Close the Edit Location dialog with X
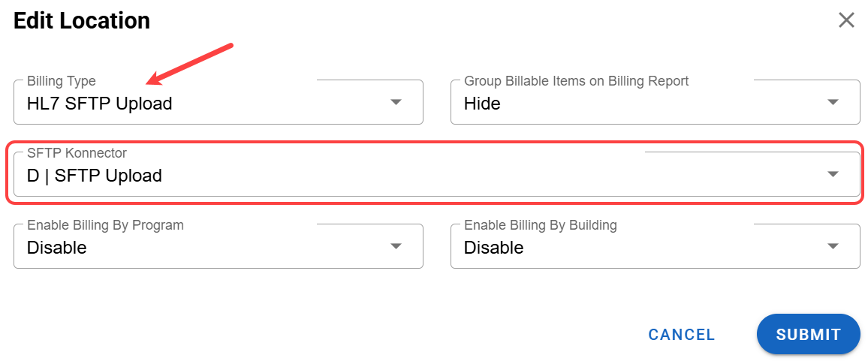Image resolution: width=868 pixels, height=364 pixels. click(x=846, y=20)
